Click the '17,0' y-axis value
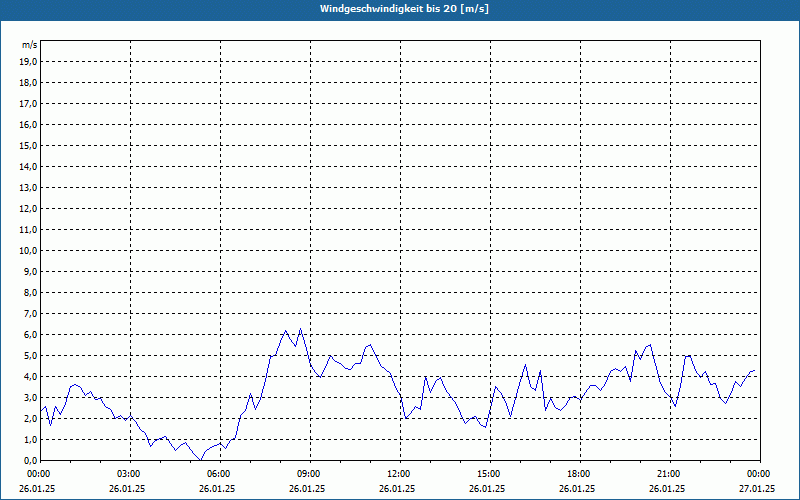800x500 pixels. coord(28,104)
